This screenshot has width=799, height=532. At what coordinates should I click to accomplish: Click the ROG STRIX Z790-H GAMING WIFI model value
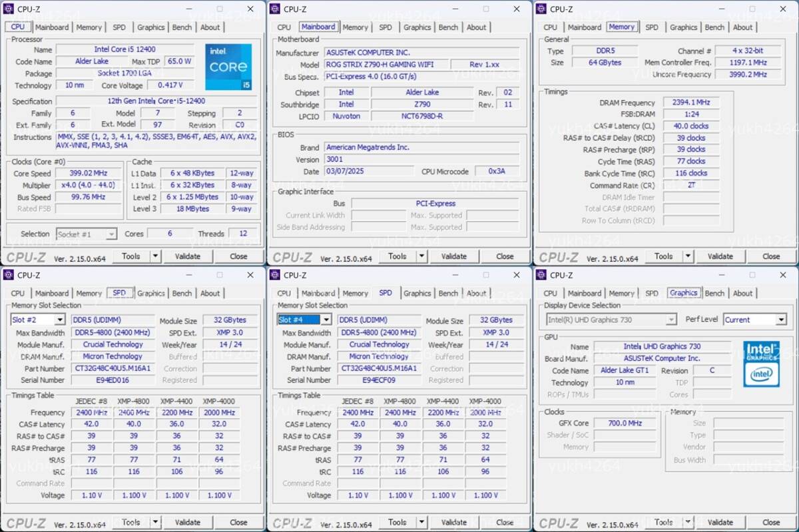(386, 65)
